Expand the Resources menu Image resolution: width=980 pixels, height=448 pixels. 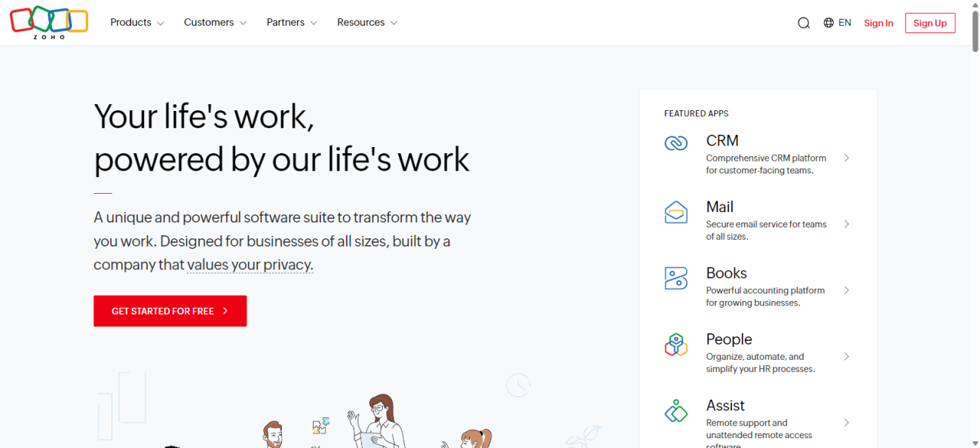click(x=368, y=23)
